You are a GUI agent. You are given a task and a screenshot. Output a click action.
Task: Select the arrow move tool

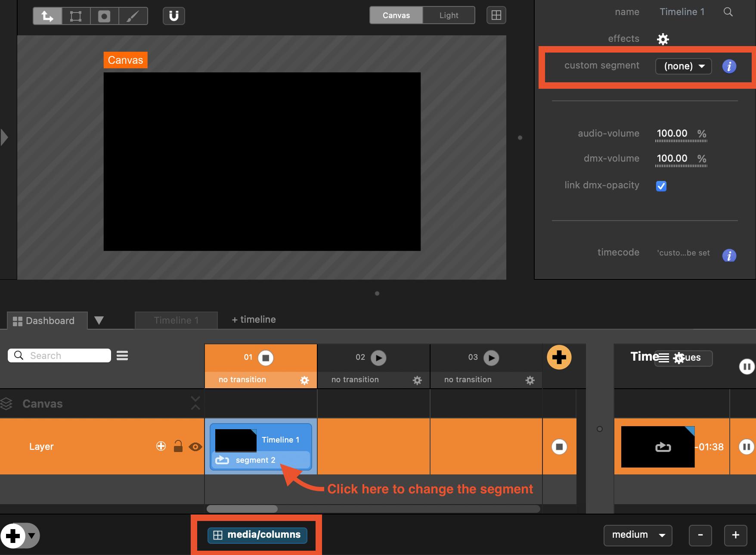tap(47, 16)
